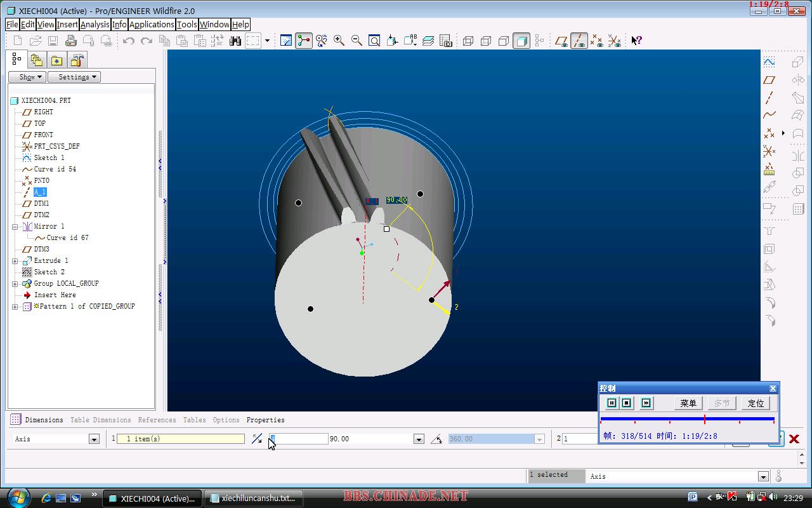Click the pause playback button
The image size is (812, 508).
612,403
